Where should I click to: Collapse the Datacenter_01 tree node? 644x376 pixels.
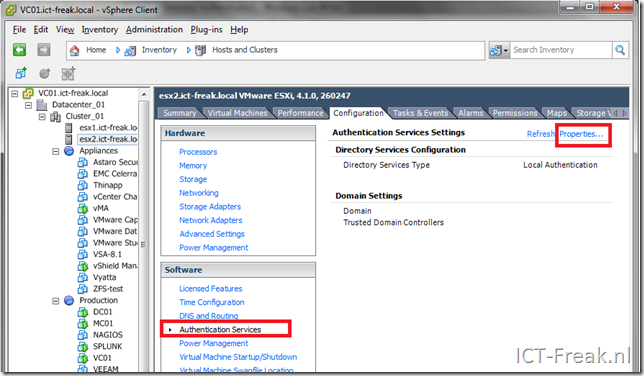[28, 105]
